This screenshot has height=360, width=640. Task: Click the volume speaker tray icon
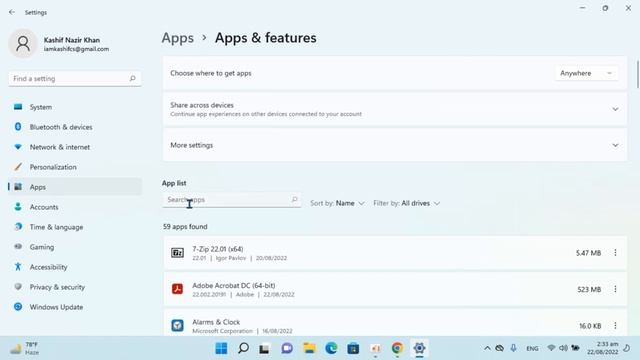click(563, 348)
